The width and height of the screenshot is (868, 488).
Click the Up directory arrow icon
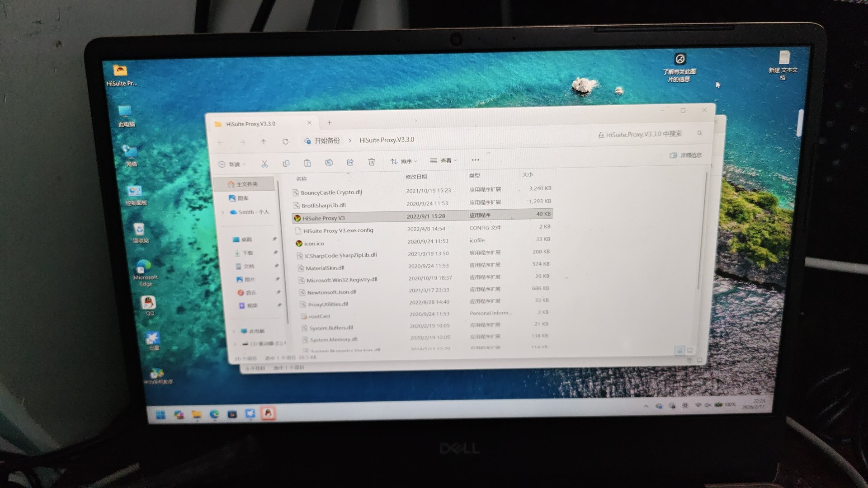(x=264, y=142)
